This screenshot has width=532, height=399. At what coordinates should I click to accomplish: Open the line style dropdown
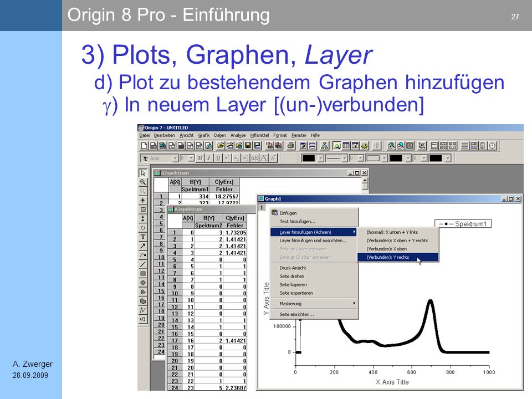click(345, 158)
